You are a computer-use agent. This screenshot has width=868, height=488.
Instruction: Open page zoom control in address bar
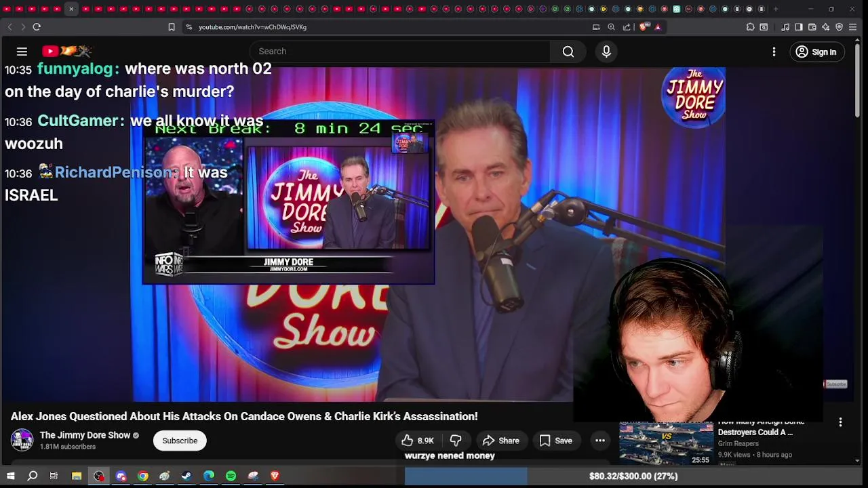pos(611,27)
